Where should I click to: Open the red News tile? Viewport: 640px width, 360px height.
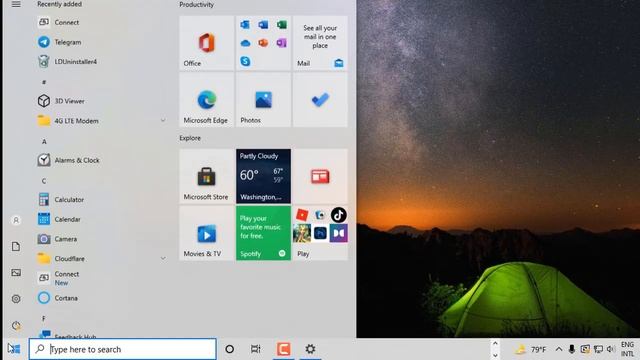tap(320, 176)
